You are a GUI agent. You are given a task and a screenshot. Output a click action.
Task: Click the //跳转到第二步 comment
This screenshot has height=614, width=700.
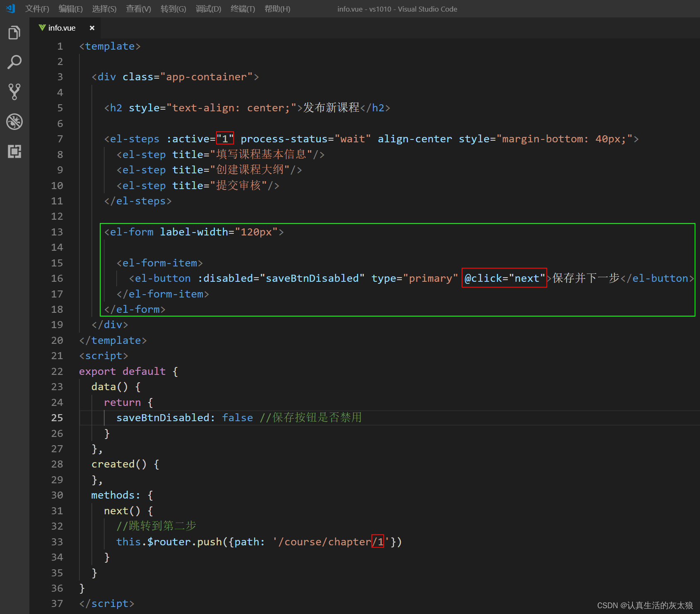click(156, 526)
